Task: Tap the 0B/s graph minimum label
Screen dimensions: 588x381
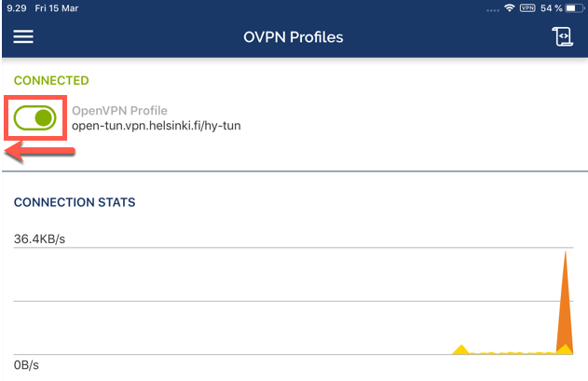Action: tap(26, 365)
